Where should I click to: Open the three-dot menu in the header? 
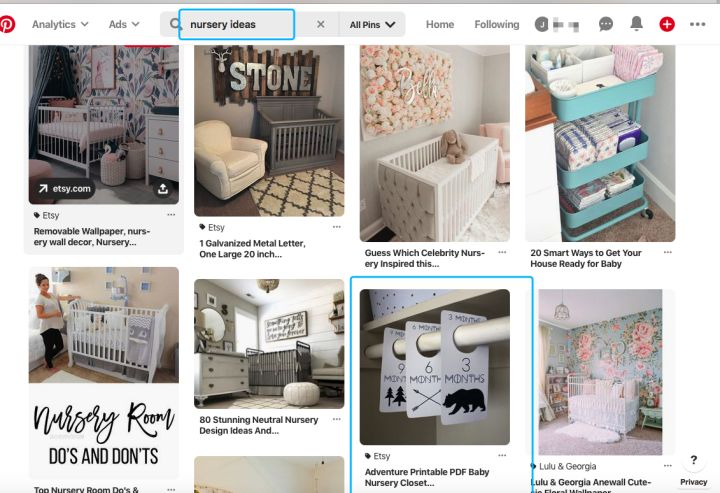pos(698,24)
